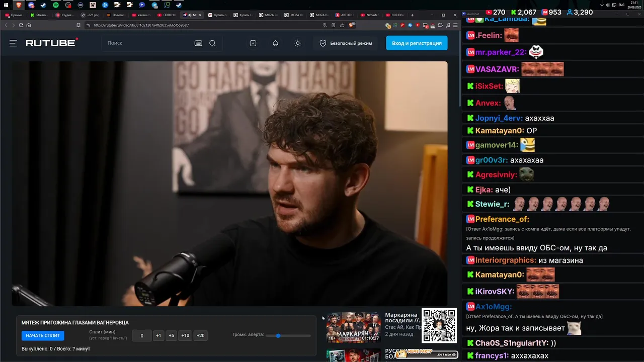
Task: Open Spotify from the taskbar
Action: click(56, 5)
